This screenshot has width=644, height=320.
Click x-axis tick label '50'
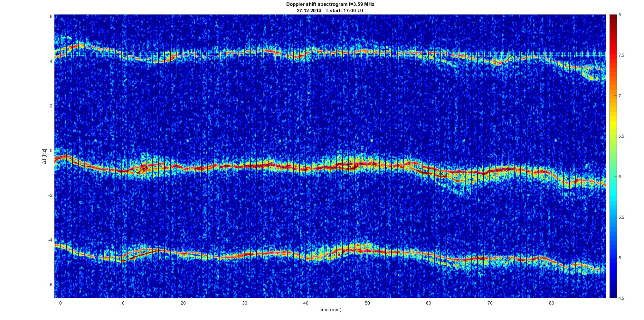click(367, 303)
